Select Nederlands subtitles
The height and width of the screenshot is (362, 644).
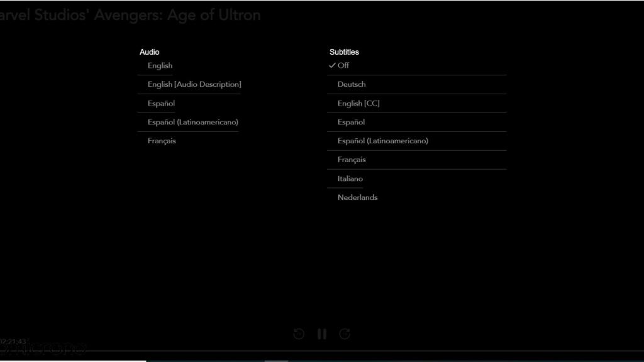(357, 197)
